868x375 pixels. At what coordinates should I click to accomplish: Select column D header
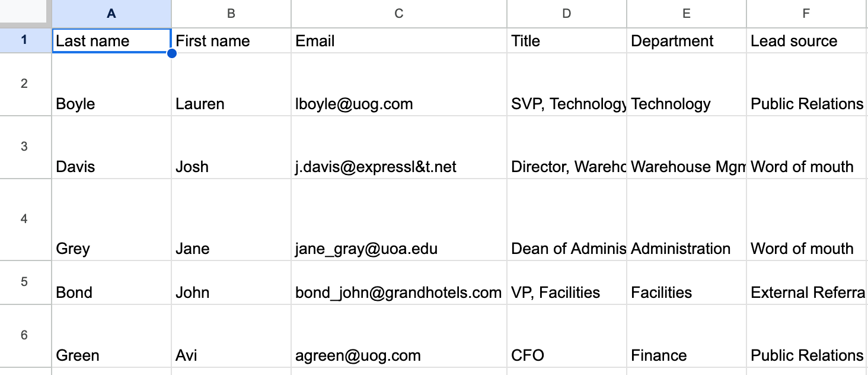(x=567, y=14)
